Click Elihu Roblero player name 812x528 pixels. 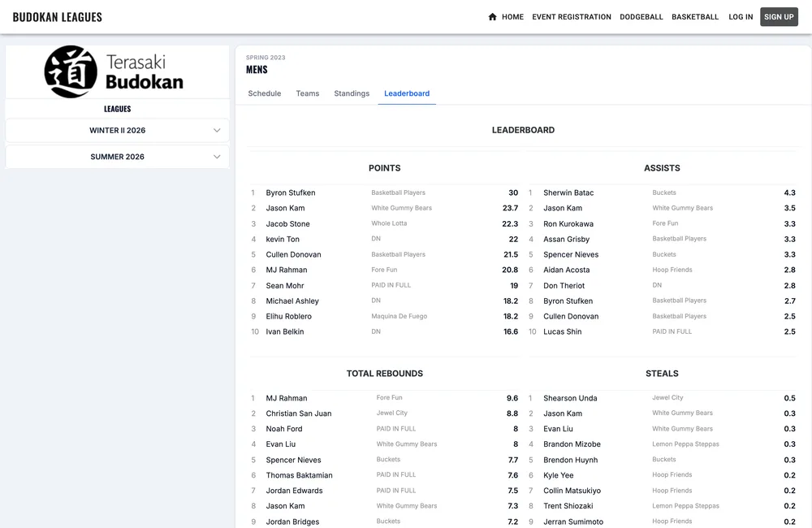[289, 316]
